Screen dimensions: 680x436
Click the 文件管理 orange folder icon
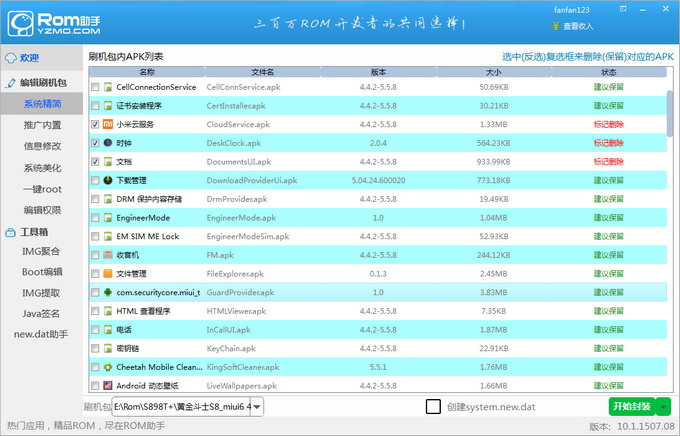tap(108, 273)
